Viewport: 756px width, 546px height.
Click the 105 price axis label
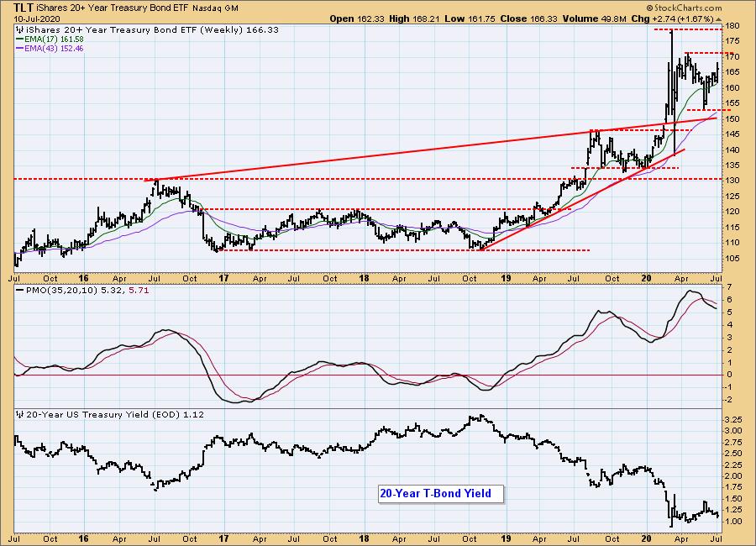point(733,258)
